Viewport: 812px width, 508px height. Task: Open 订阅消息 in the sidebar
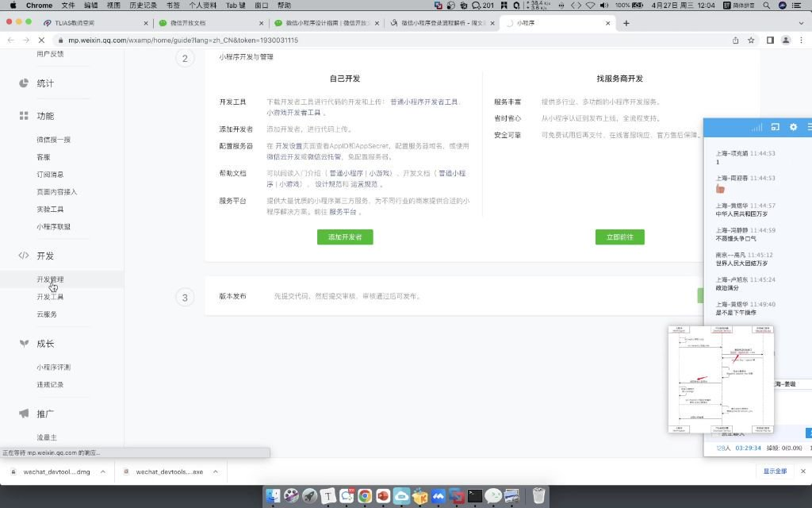tap(50, 174)
